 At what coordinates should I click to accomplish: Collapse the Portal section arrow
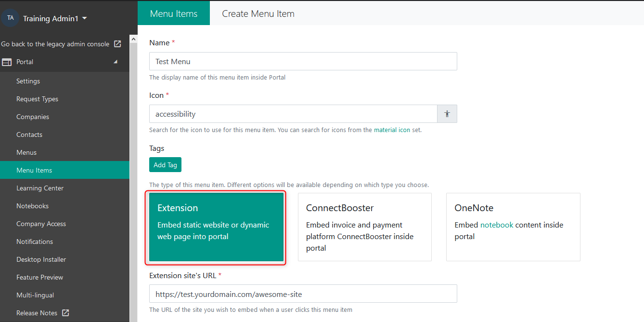tap(115, 62)
